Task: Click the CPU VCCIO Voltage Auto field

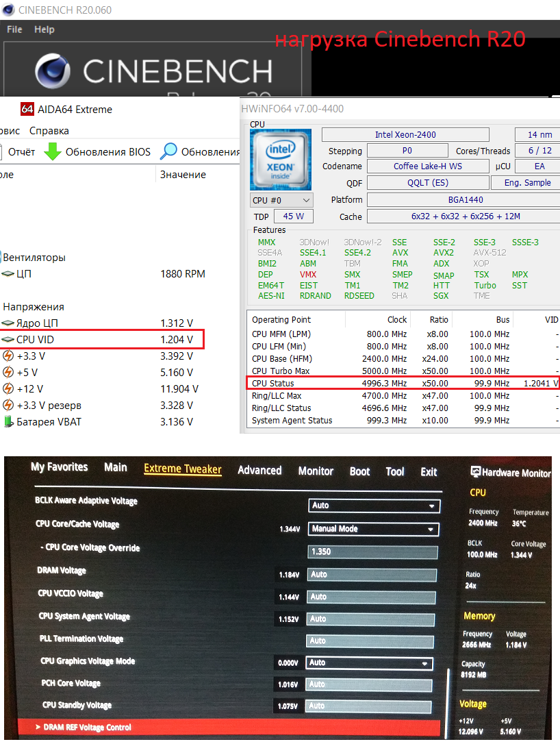Action: 371,597
